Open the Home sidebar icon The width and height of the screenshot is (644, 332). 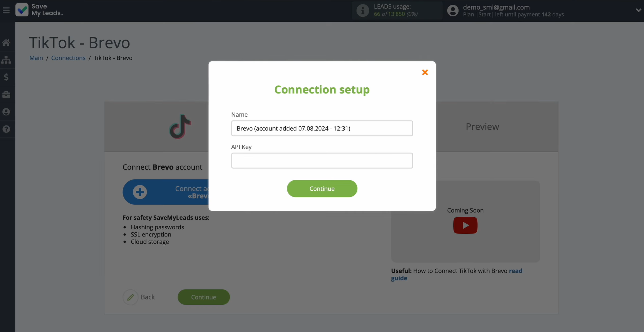6,43
